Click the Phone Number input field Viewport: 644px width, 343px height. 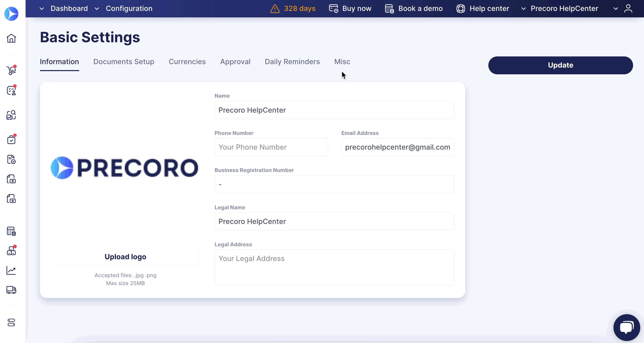click(x=271, y=147)
